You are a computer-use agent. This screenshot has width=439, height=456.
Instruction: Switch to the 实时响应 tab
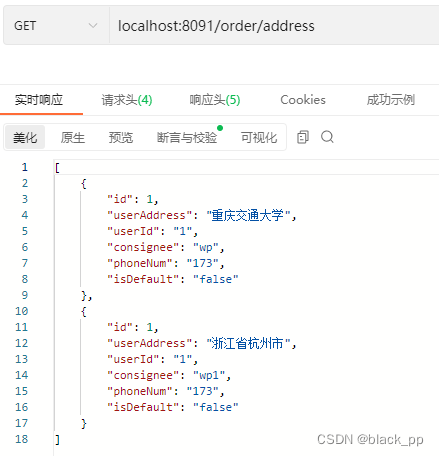pyautogui.click(x=39, y=100)
